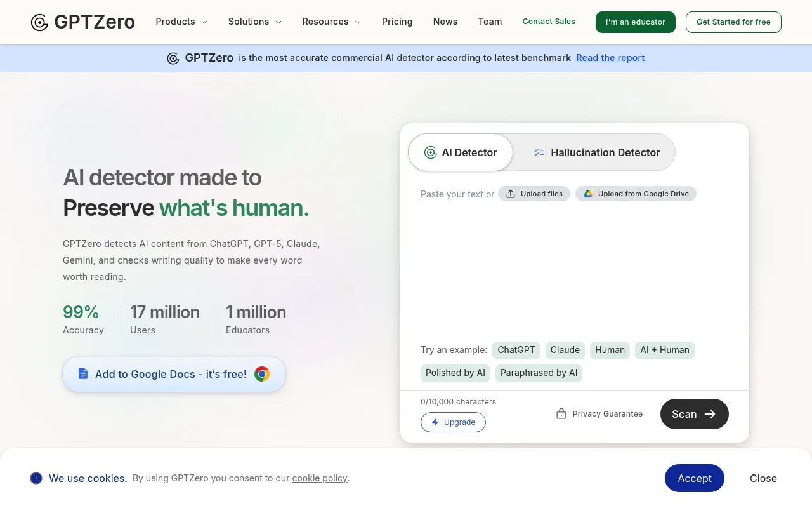Open the Products menu
The width and height of the screenshot is (812, 508).
[x=181, y=22]
